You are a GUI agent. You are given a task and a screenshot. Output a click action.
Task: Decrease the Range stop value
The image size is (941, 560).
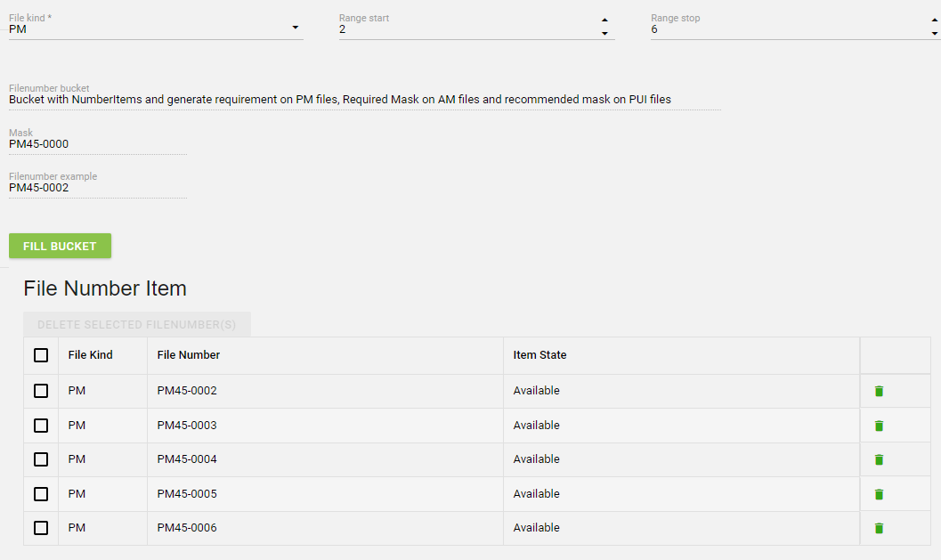click(935, 34)
